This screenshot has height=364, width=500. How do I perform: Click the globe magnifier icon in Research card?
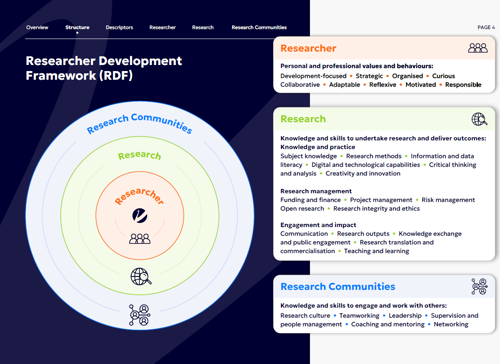pos(479,119)
